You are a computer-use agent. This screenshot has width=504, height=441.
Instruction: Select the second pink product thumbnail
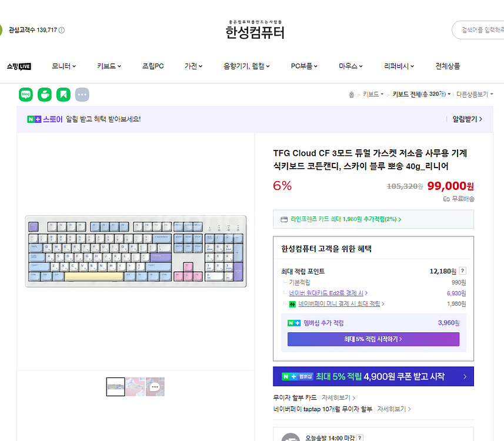pyautogui.click(x=135, y=387)
